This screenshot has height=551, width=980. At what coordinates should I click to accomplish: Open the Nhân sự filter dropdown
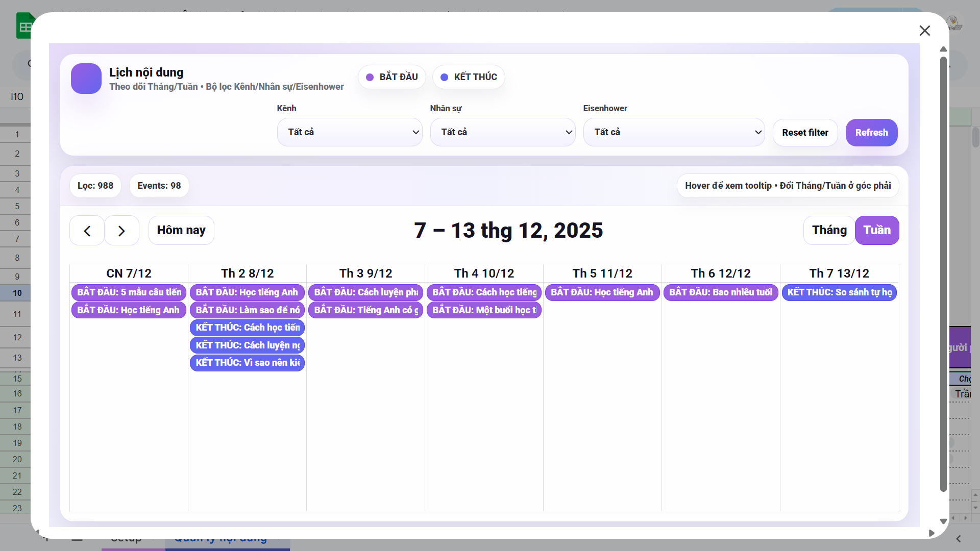click(x=503, y=132)
